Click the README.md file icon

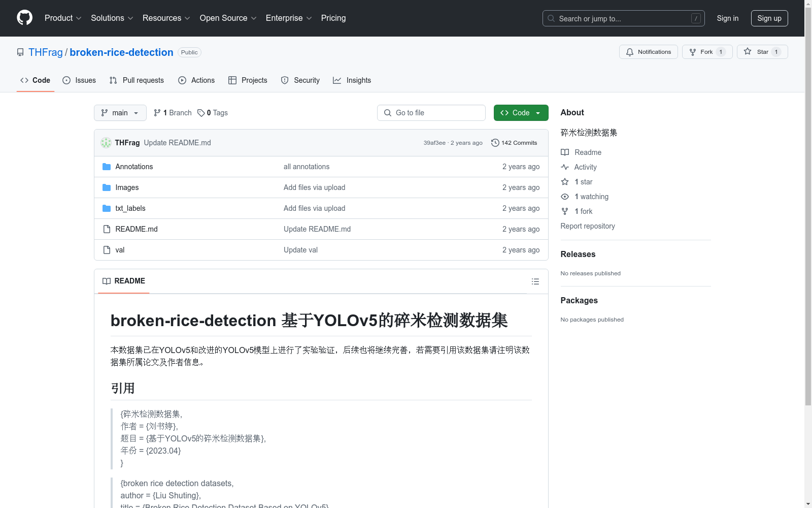[x=107, y=229]
